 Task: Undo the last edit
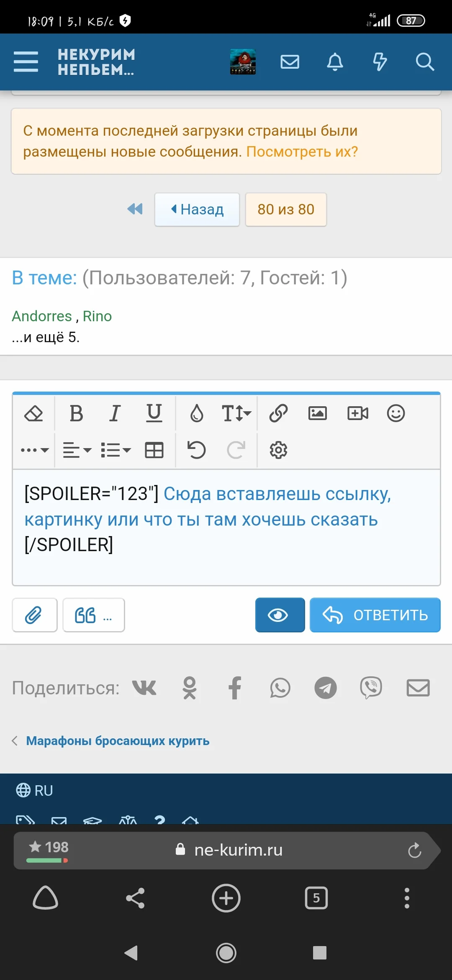[197, 449]
